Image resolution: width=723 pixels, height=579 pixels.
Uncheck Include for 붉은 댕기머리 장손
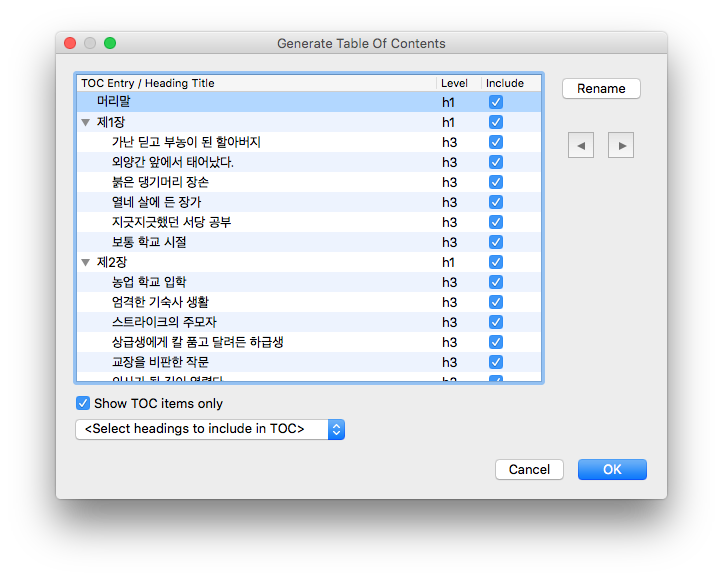point(496,182)
